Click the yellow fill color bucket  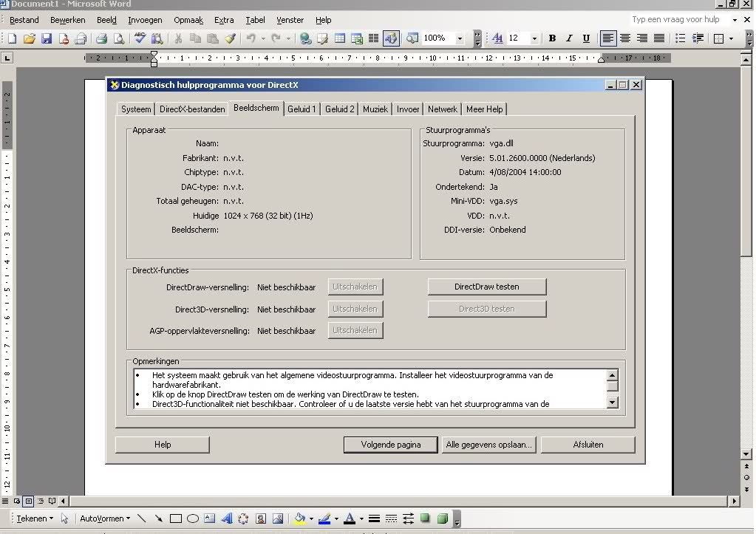pos(299,518)
